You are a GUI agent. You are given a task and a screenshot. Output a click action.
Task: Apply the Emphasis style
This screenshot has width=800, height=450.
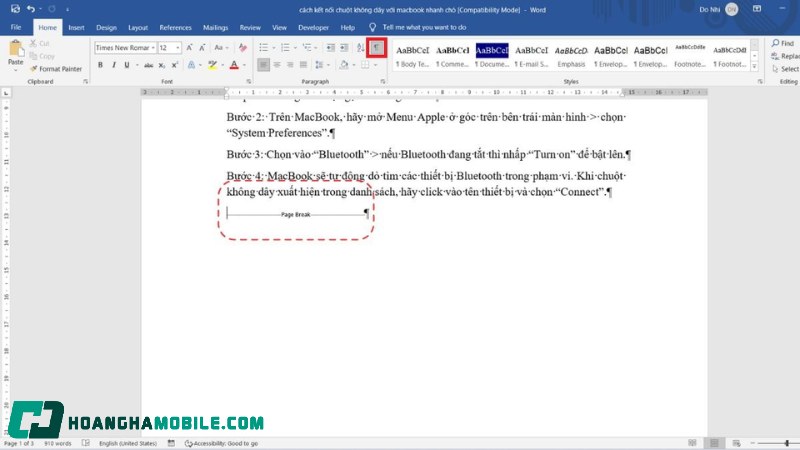(571, 55)
